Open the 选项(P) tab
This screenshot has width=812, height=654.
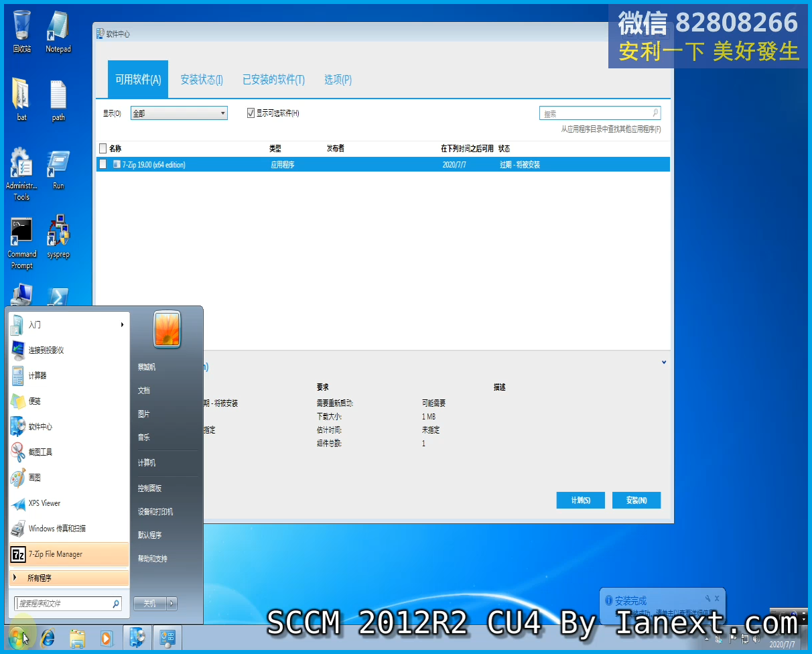coord(338,80)
